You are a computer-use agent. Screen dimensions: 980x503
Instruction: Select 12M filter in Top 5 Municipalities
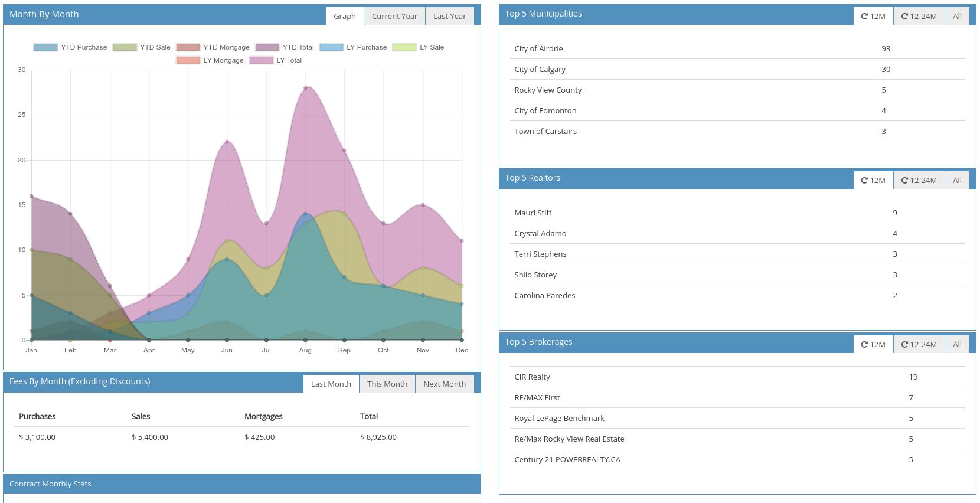pyautogui.click(x=873, y=16)
